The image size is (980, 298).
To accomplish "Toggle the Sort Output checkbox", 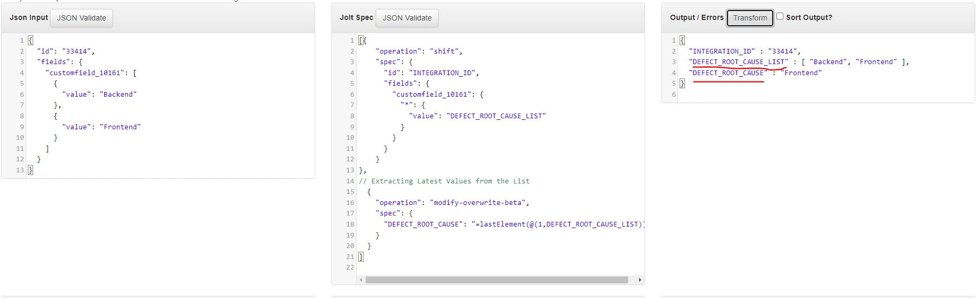I will [780, 16].
